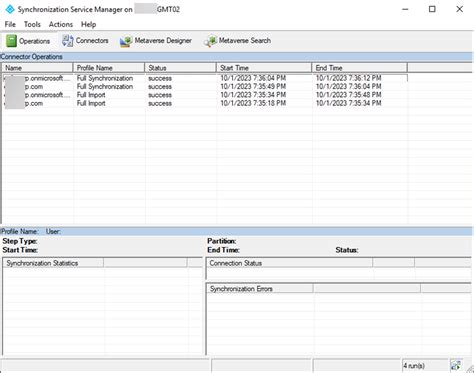This screenshot has width=474, height=373.
Task: Open the Connectors view icon
Action: tap(68, 41)
